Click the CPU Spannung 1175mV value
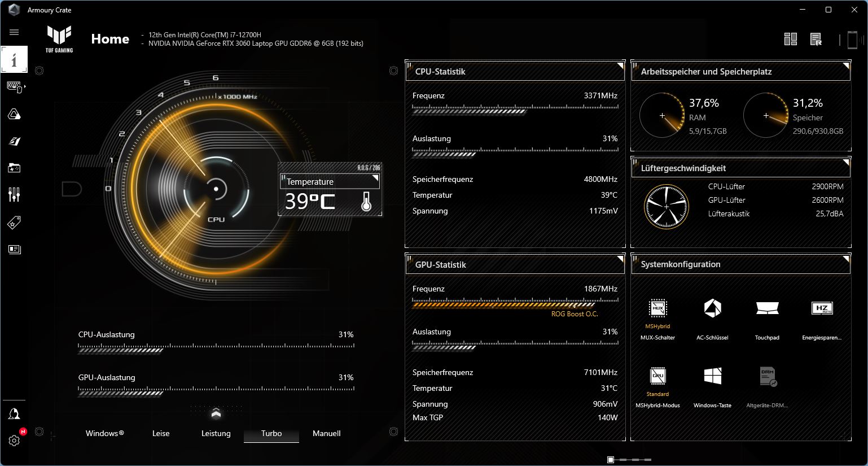Image resolution: width=868 pixels, height=466 pixels. point(603,211)
